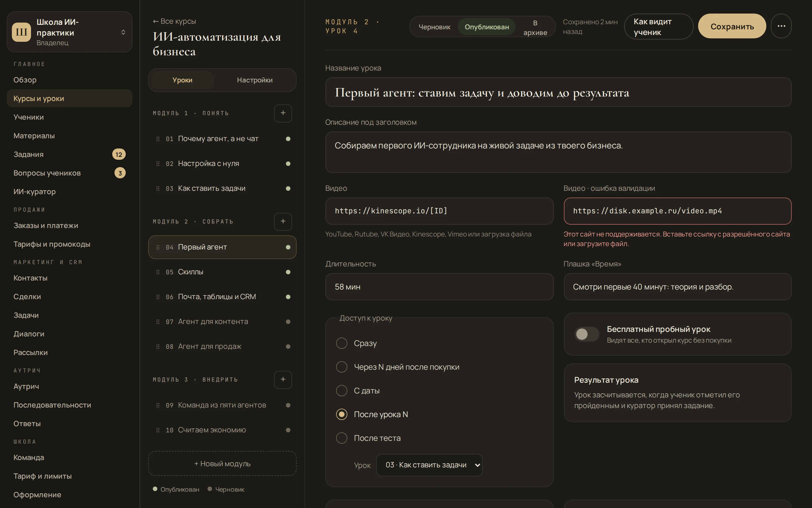Click the Сохранить button
This screenshot has height=508, width=812.
coord(732,26)
